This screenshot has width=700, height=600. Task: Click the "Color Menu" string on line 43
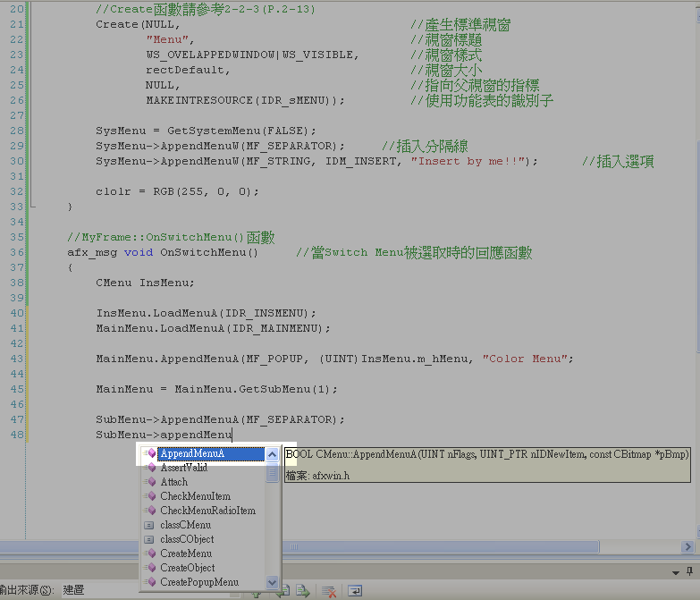526,359
